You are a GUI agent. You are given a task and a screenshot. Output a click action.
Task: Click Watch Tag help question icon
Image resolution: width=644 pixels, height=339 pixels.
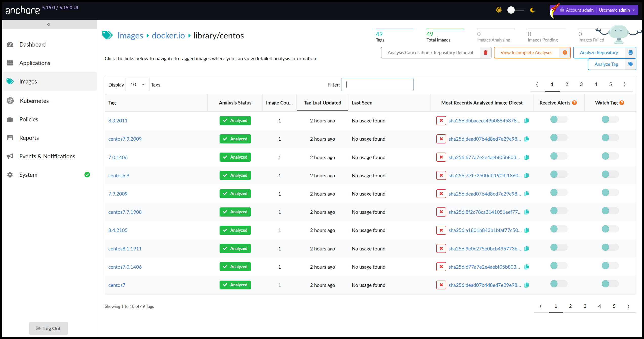tap(622, 103)
